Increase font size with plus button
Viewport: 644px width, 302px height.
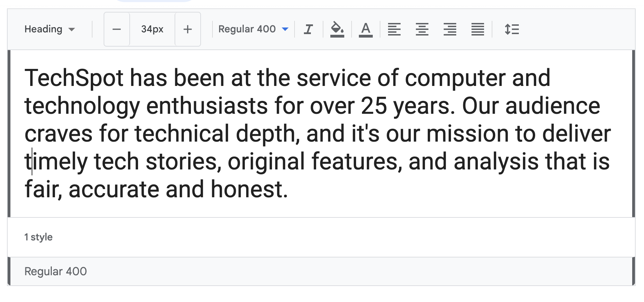pos(188,29)
